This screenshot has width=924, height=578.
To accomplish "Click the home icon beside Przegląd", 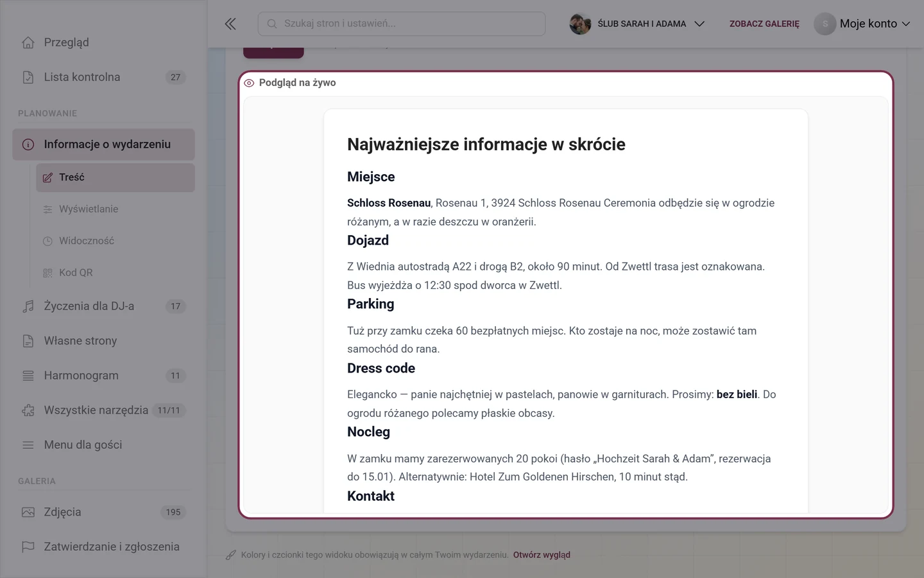I will tap(28, 42).
